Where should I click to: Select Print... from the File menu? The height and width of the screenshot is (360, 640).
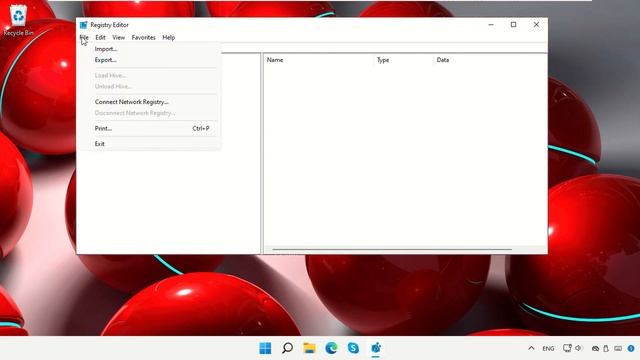[150, 129]
